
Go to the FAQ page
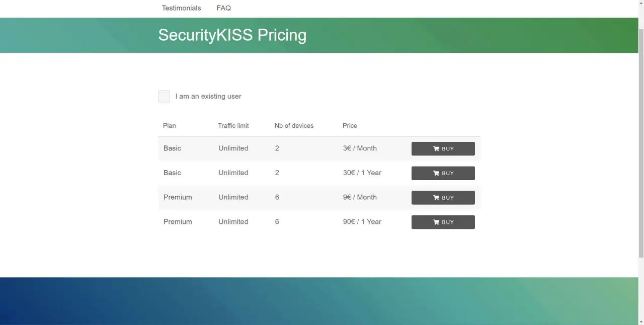[x=224, y=8]
